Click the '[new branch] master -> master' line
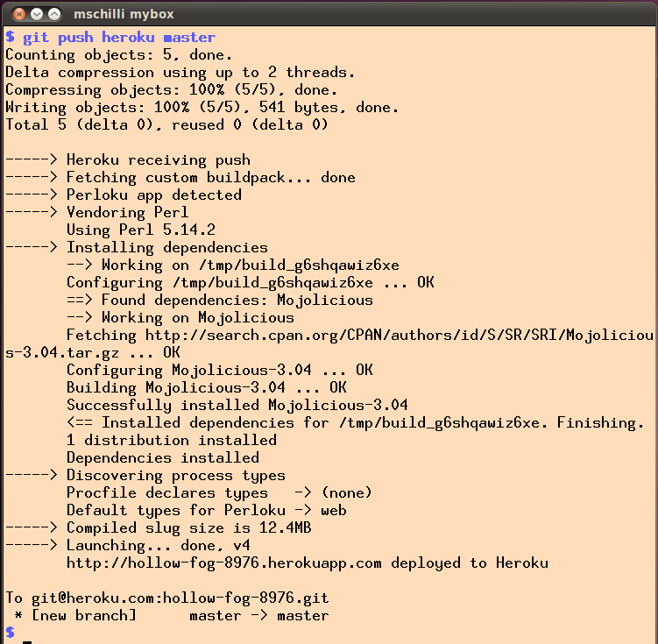The width and height of the screenshot is (658, 644). pos(171,615)
